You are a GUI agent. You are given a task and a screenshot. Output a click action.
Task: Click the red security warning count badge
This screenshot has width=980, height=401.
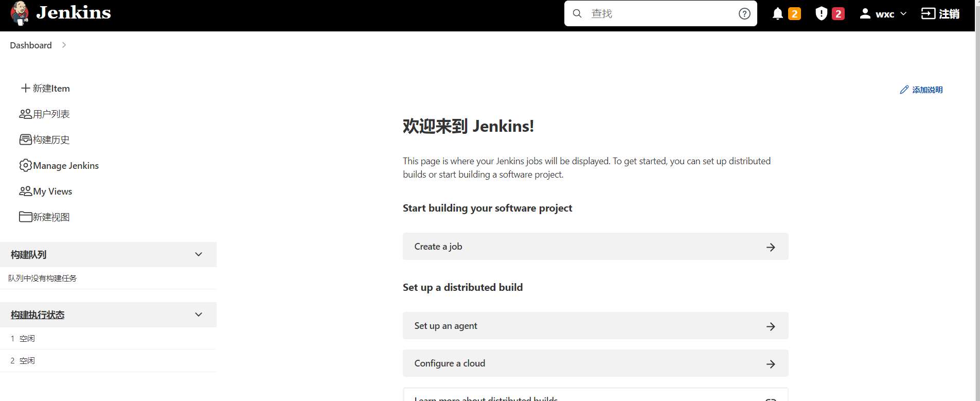point(839,14)
